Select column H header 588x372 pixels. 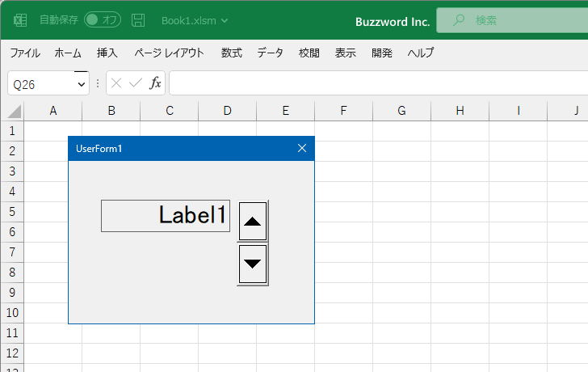(x=460, y=111)
